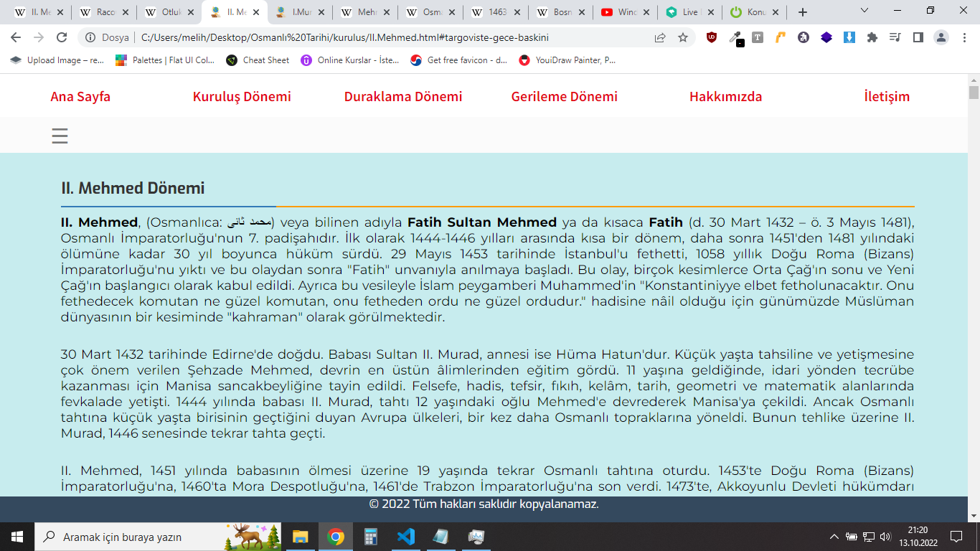The width and height of the screenshot is (980, 551).
Task: Click the orange extension icon in toolbar
Action: click(x=781, y=37)
